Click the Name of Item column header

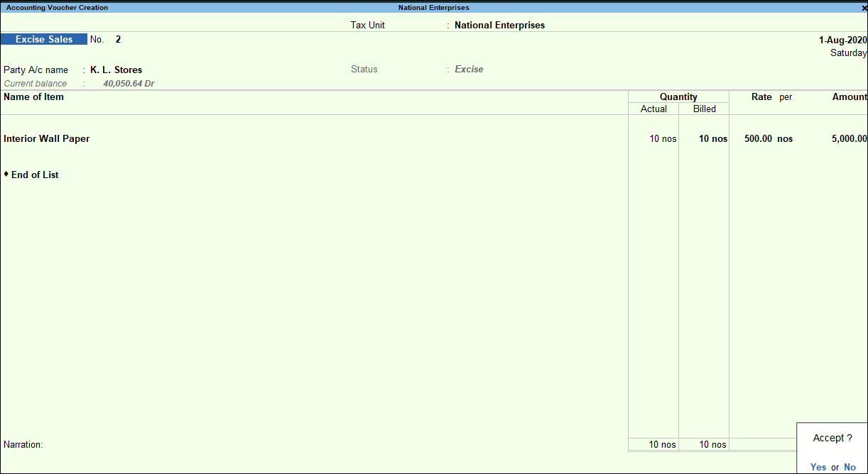tap(33, 97)
